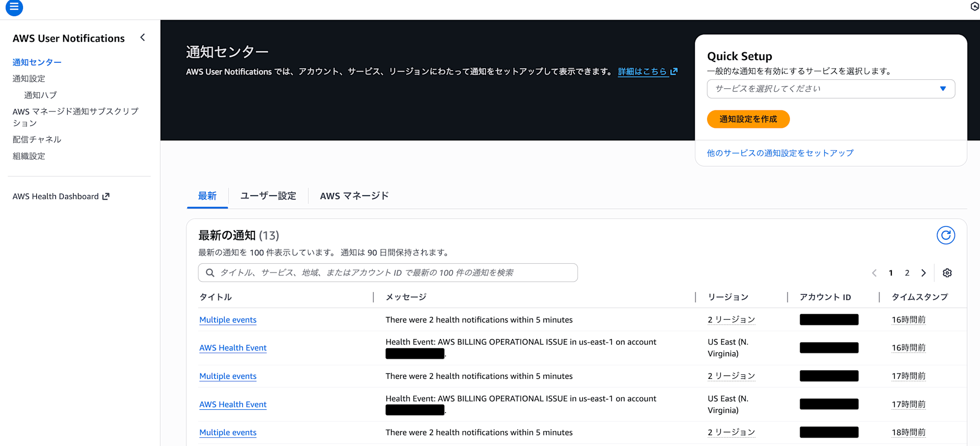Open the first AWS Health Event notification

(233, 347)
